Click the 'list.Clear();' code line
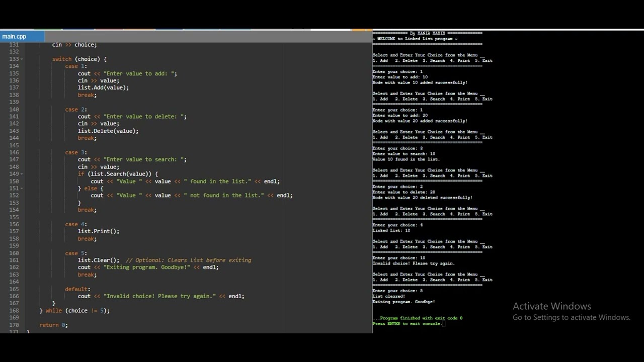The width and height of the screenshot is (644, 362). click(99, 260)
